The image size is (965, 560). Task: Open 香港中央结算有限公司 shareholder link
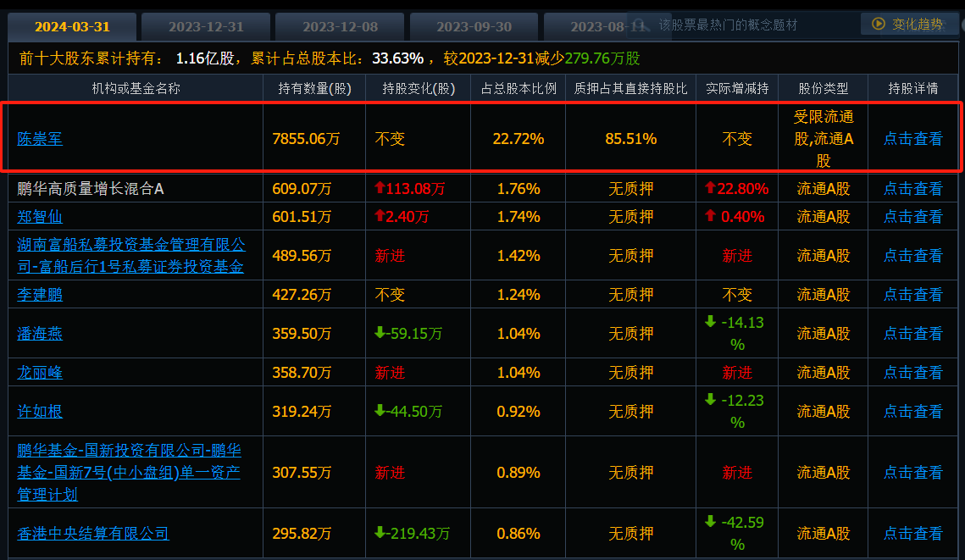[93, 533]
